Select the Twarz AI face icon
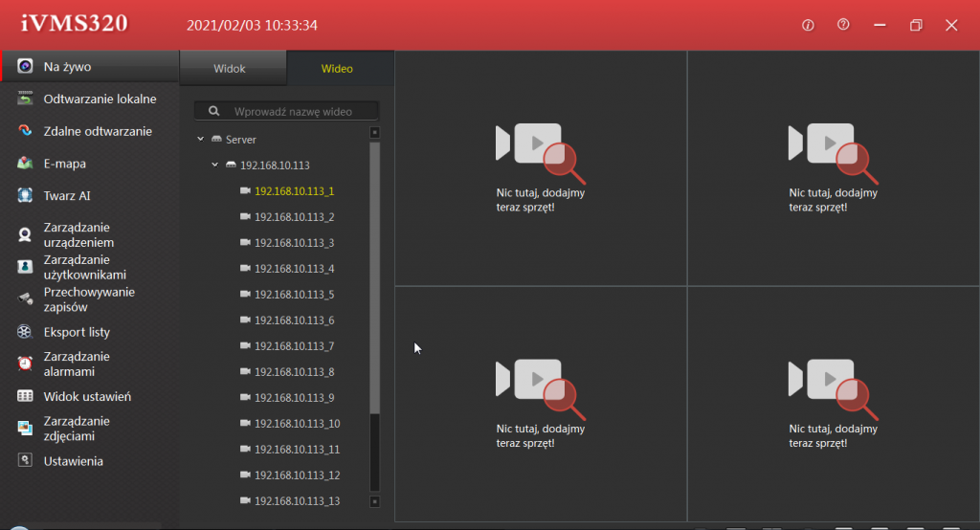Screen dimensions: 980x530 coord(26,196)
